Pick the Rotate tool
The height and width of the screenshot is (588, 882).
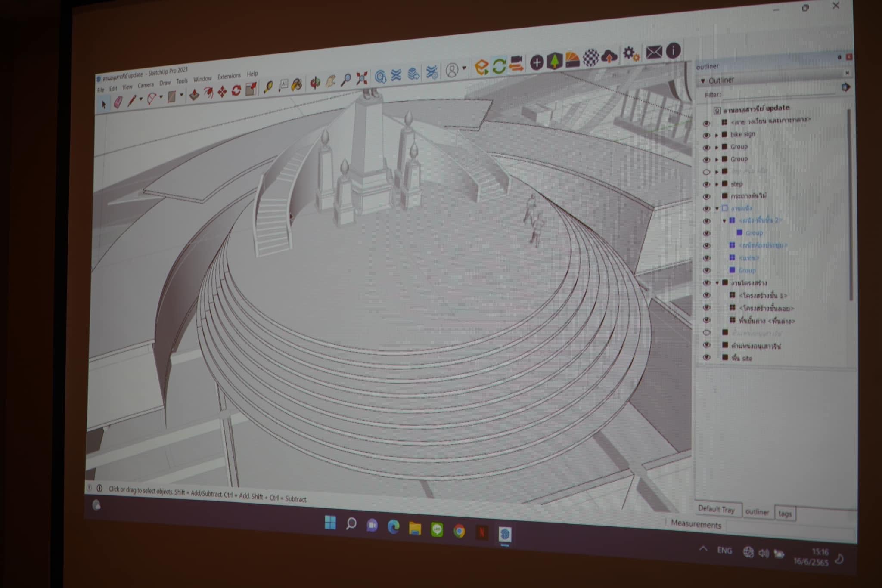pos(236,90)
